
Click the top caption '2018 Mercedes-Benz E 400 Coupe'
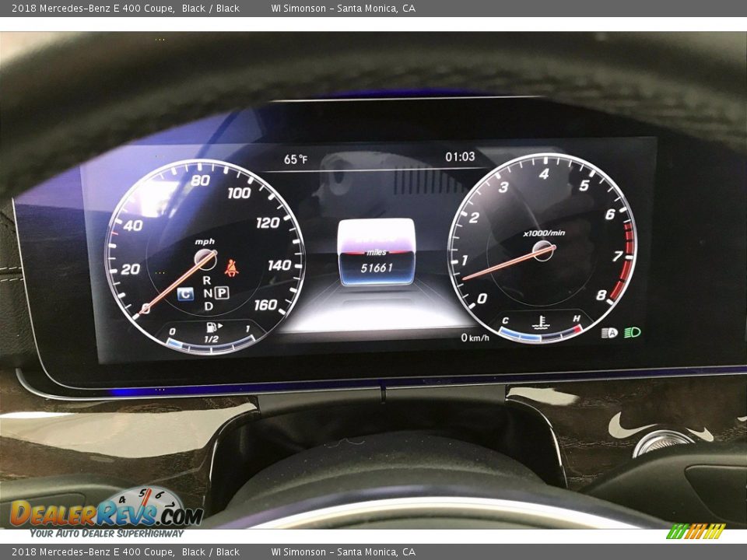point(93,8)
